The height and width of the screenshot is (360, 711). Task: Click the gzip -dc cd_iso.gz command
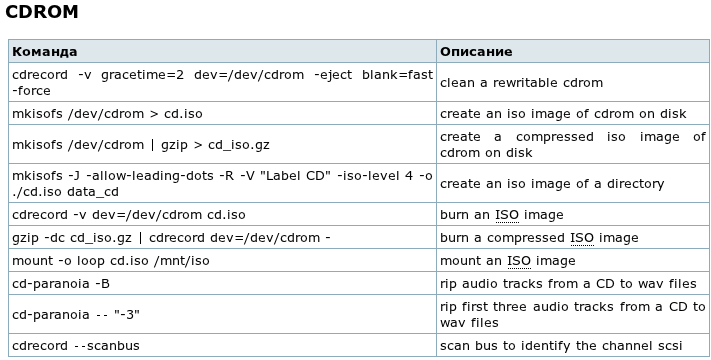pos(171,238)
